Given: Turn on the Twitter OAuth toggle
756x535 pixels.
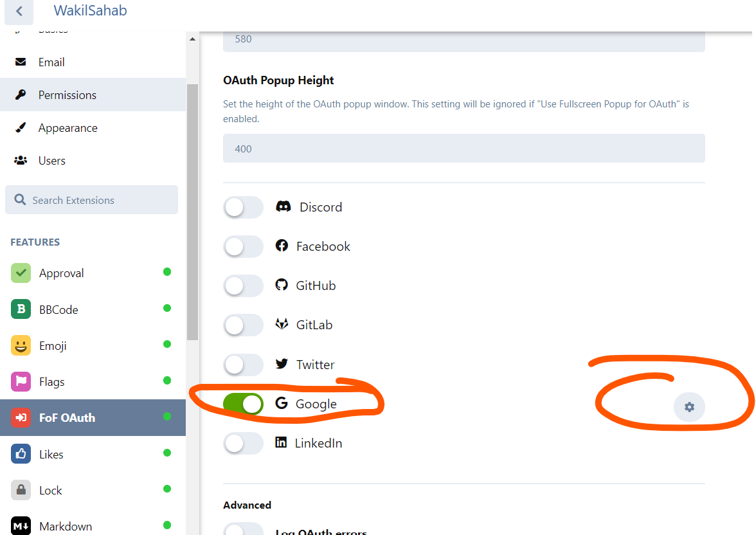Looking at the screenshot, I should pos(243,365).
